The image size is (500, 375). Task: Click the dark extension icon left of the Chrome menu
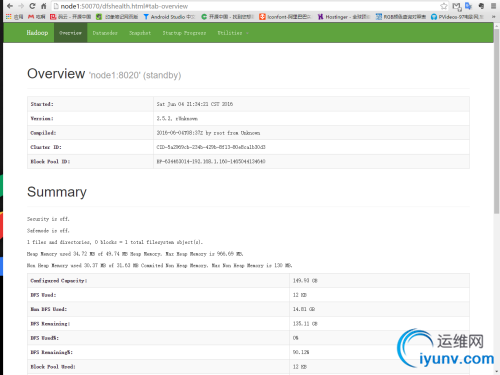pos(481,6)
